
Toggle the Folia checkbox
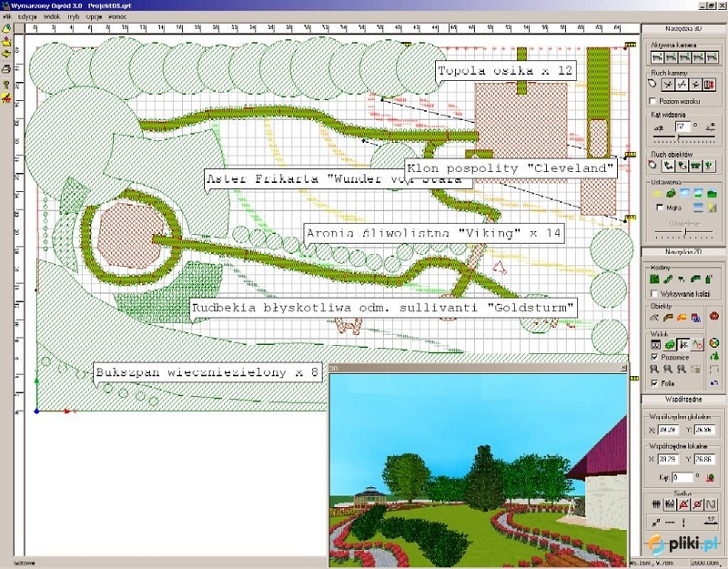pos(654,382)
